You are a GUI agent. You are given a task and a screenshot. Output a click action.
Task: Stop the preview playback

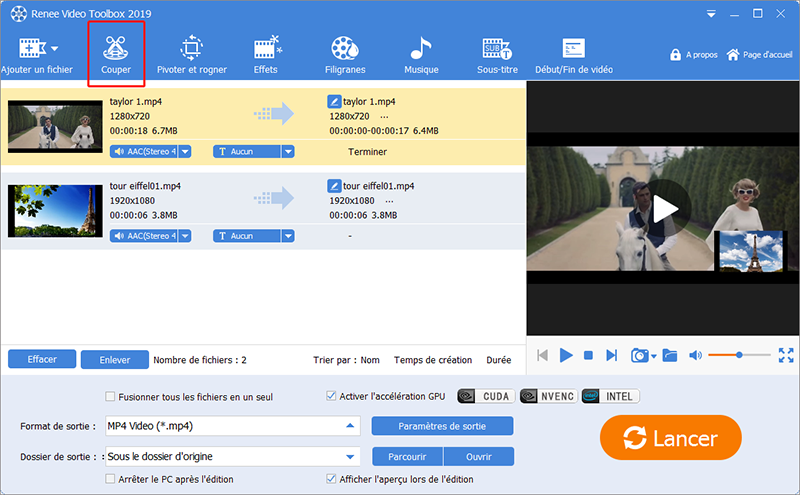click(588, 355)
